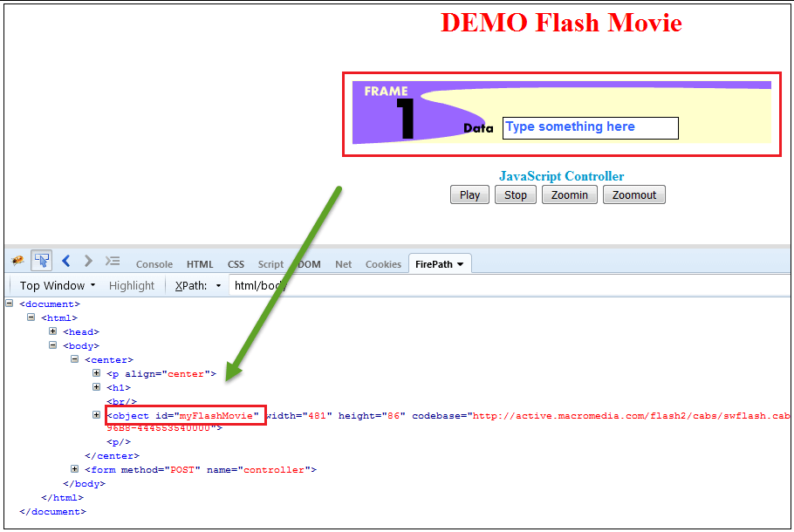794x532 pixels.
Task: Click the Stop button
Action: point(515,194)
